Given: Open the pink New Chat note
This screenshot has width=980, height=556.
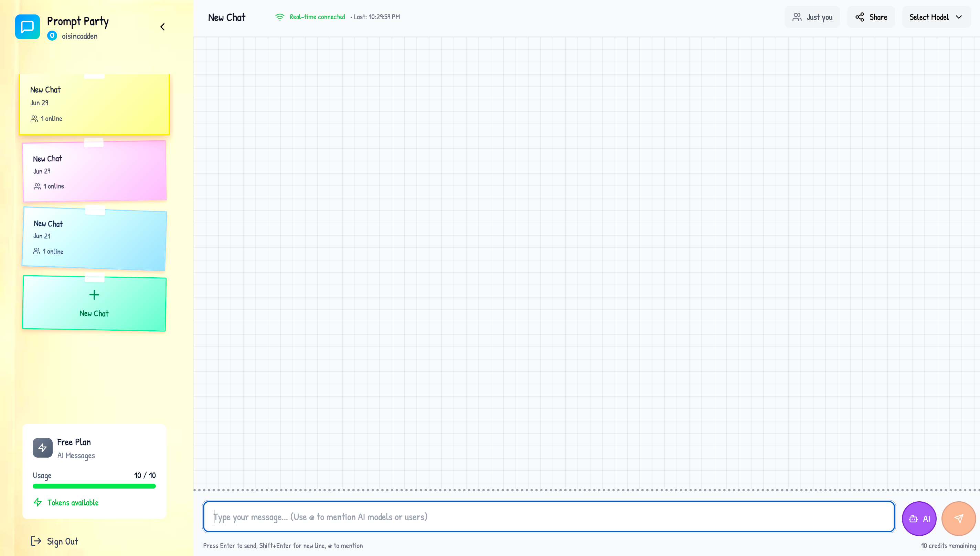Looking at the screenshot, I should [94, 171].
